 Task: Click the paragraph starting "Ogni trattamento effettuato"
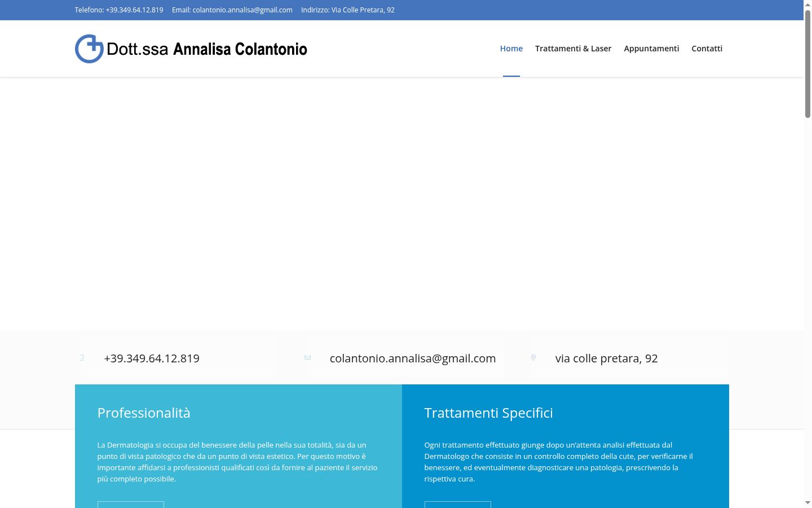(x=559, y=462)
